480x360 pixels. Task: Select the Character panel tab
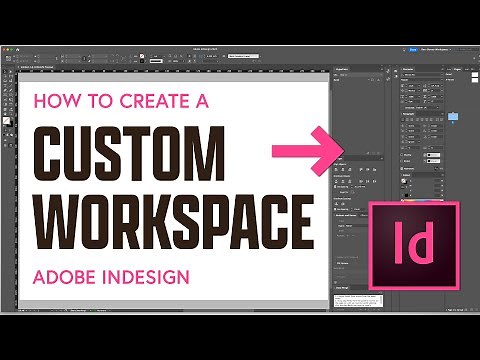(x=408, y=69)
